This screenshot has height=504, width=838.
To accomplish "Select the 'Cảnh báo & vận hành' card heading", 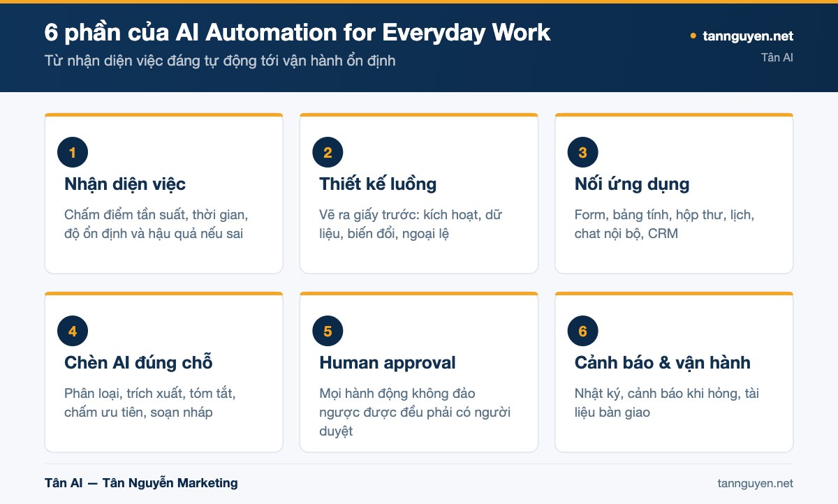I will tap(663, 363).
